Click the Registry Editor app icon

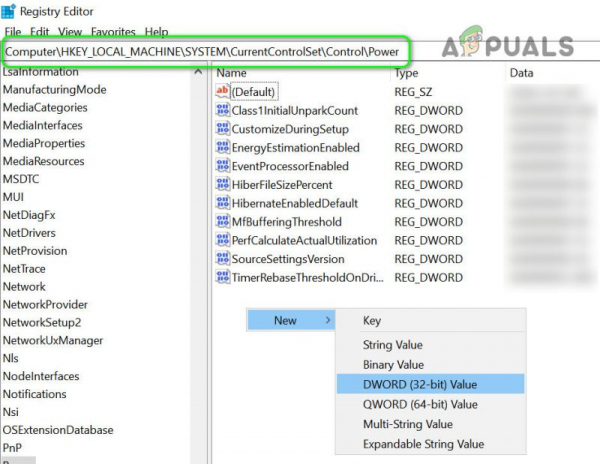[x=8, y=11]
